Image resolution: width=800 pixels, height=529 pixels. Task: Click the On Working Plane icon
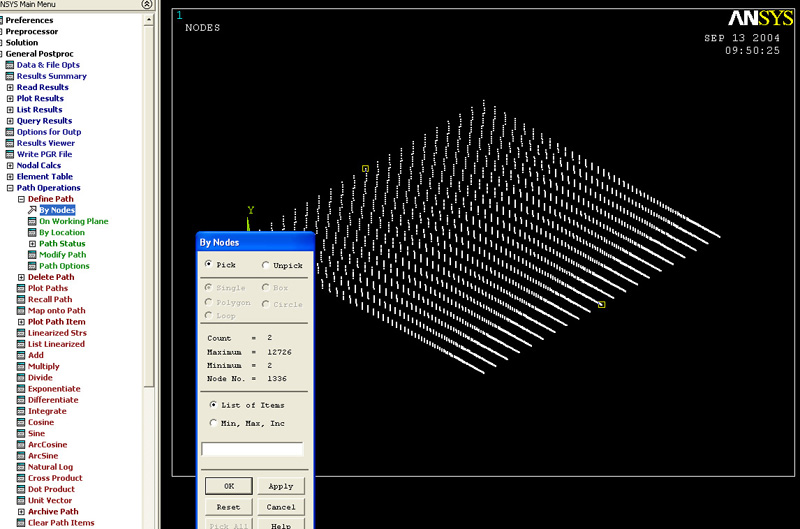[32, 221]
